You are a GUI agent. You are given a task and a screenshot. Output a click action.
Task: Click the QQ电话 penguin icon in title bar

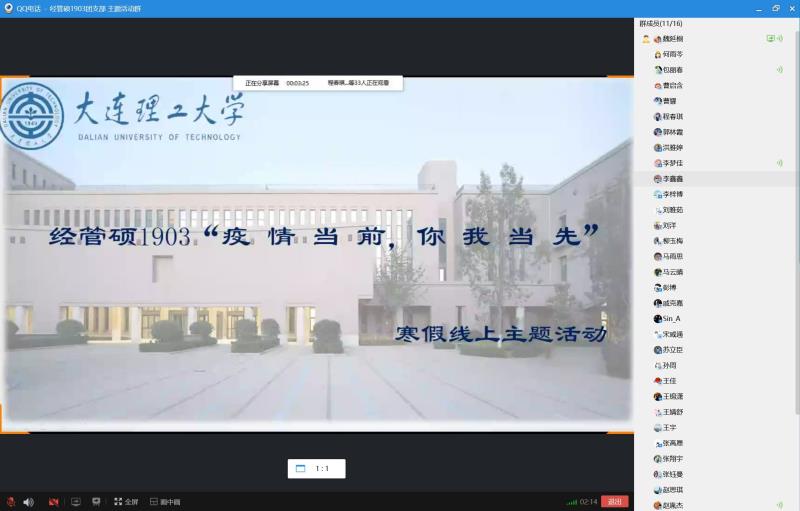coord(8,7)
